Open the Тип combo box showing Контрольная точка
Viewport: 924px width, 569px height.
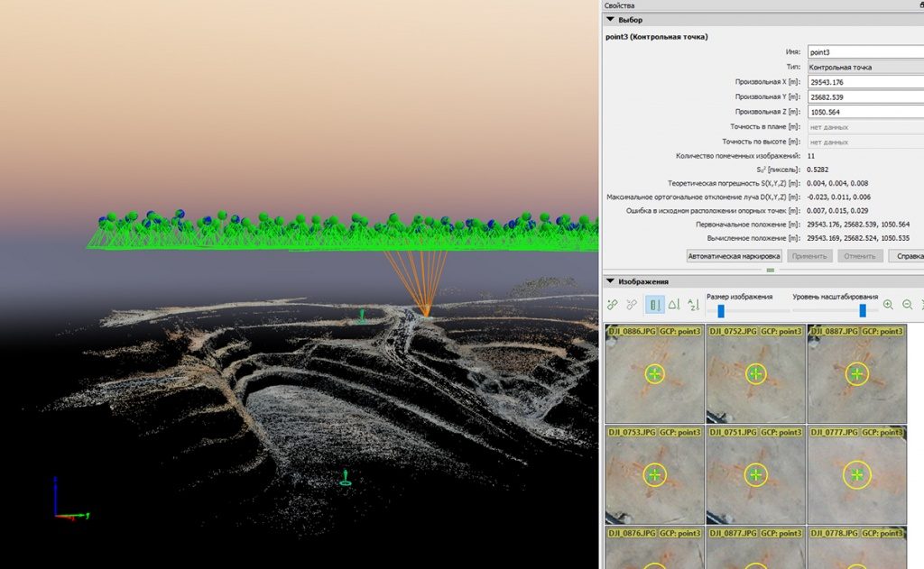[x=865, y=67]
